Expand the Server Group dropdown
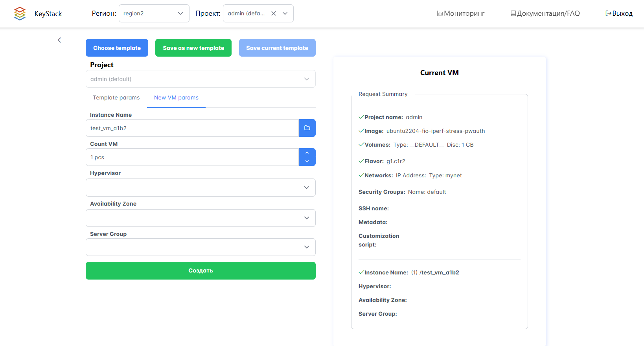 (x=201, y=247)
